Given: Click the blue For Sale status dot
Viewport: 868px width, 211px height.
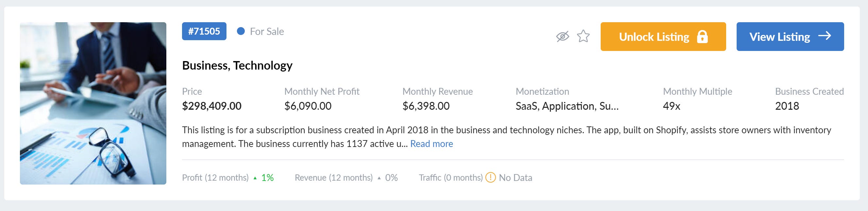Looking at the screenshot, I should click(241, 31).
